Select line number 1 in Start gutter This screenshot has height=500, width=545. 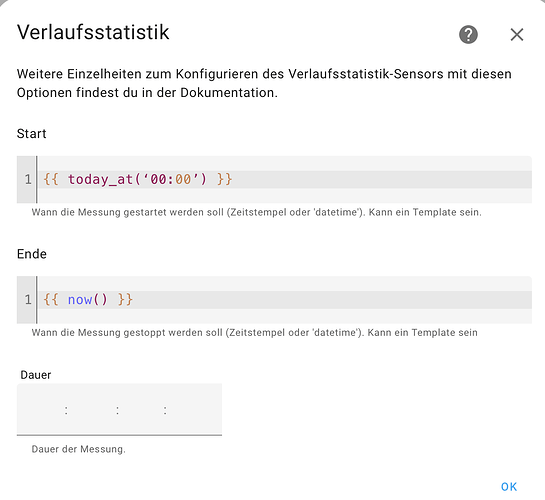click(x=28, y=179)
